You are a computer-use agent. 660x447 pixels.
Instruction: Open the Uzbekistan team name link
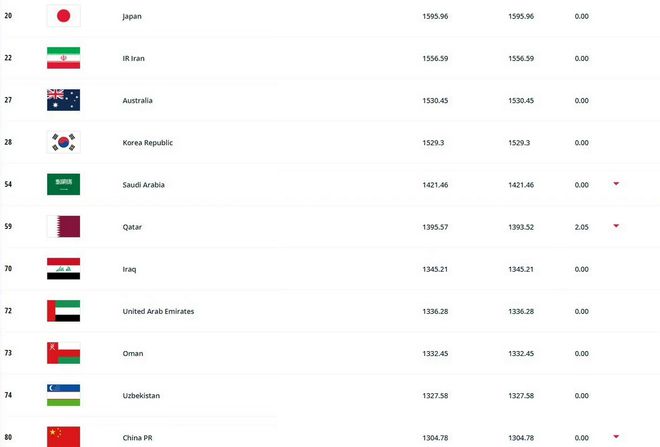coord(141,395)
